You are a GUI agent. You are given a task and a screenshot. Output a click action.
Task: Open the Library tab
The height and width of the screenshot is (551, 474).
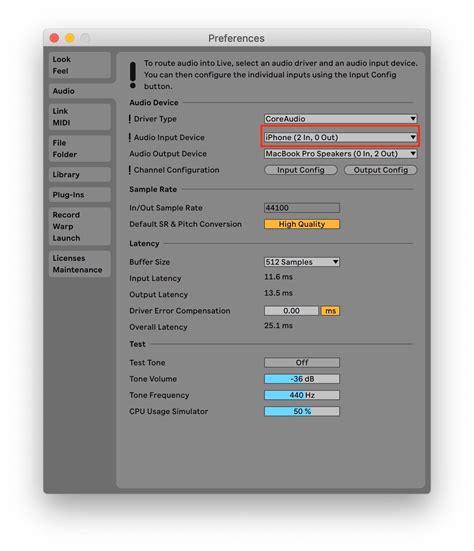click(80, 175)
